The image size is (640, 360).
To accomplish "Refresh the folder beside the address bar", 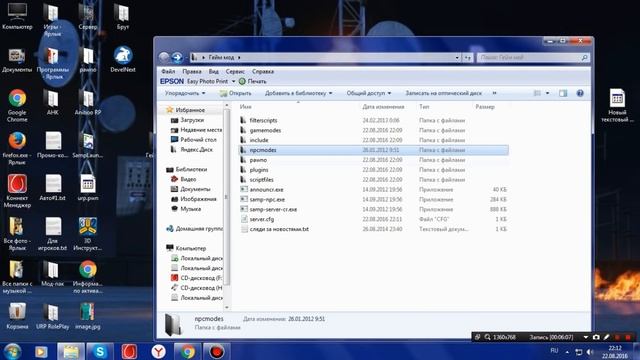I will click(468, 58).
